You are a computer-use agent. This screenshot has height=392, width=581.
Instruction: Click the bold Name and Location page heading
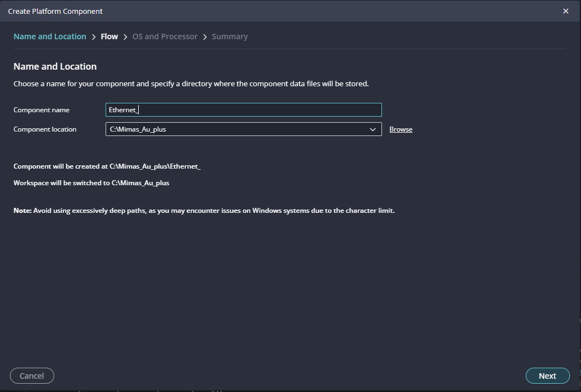pyautogui.click(x=55, y=66)
